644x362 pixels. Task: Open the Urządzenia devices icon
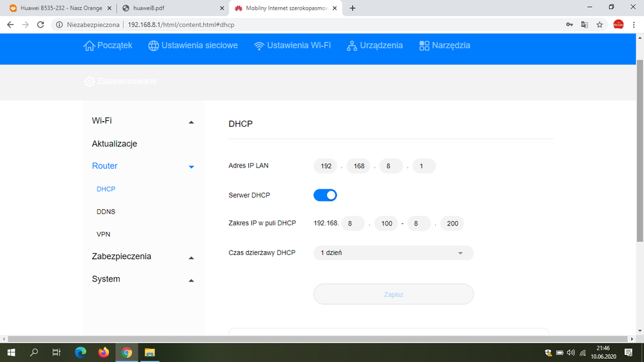click(x=352, y=46)
